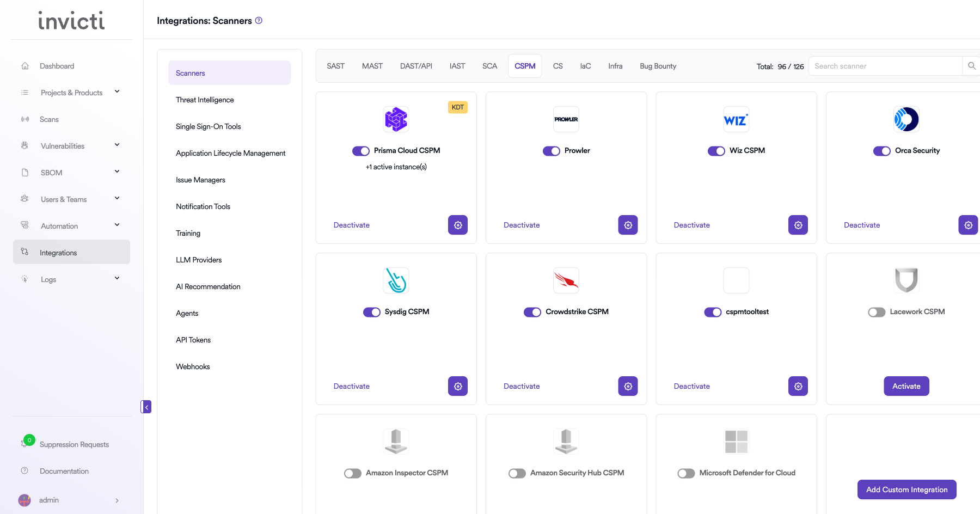Collapse the sidebar with the arrow handle
This screenshot has width=980, height=514.
(x=146, y=407)
